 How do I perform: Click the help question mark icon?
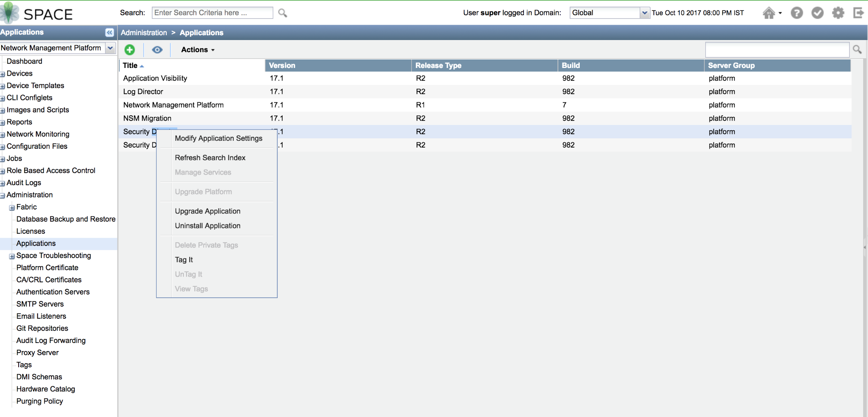tap(796, 13)
